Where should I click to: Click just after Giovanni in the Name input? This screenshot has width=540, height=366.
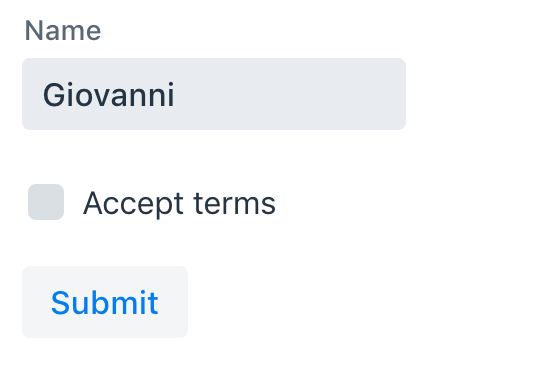pos(177,95)
